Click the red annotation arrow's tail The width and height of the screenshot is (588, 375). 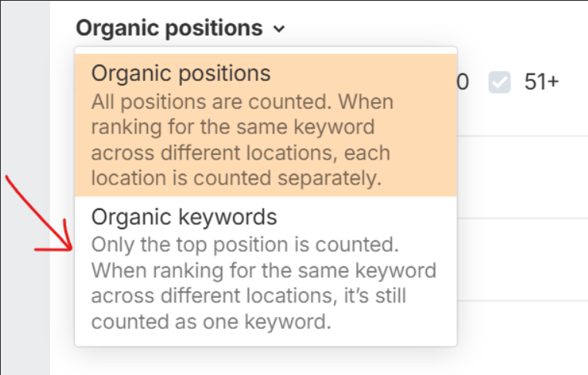pos(9,179)
